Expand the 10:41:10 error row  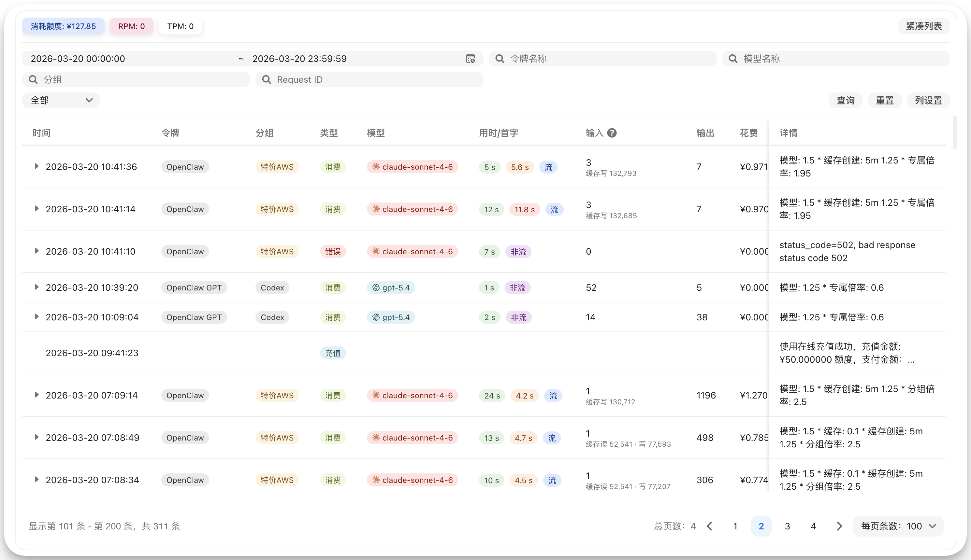pos(36,251)
